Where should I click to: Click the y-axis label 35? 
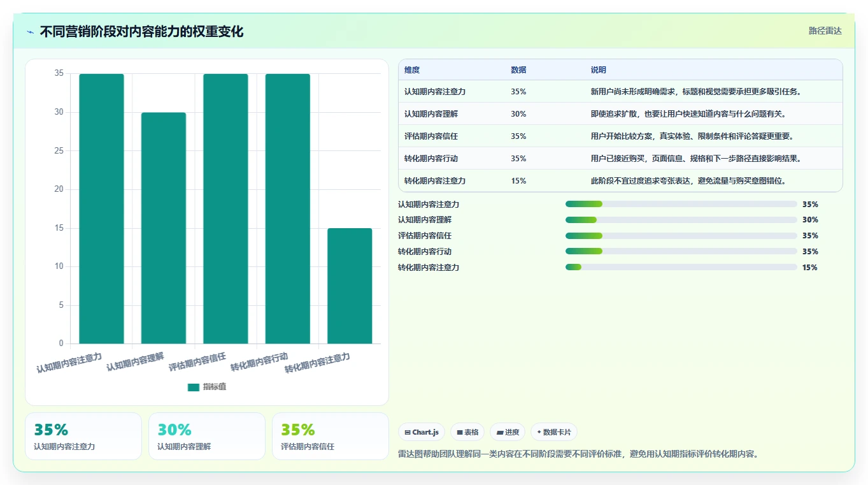[x=59, y=73]
